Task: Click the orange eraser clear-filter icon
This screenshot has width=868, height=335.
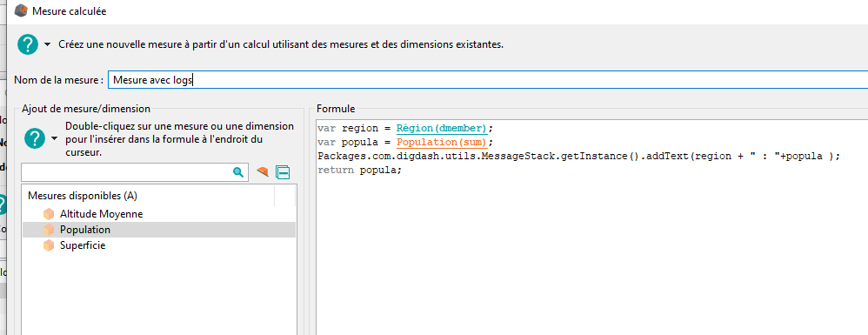Action: point(263,172)
